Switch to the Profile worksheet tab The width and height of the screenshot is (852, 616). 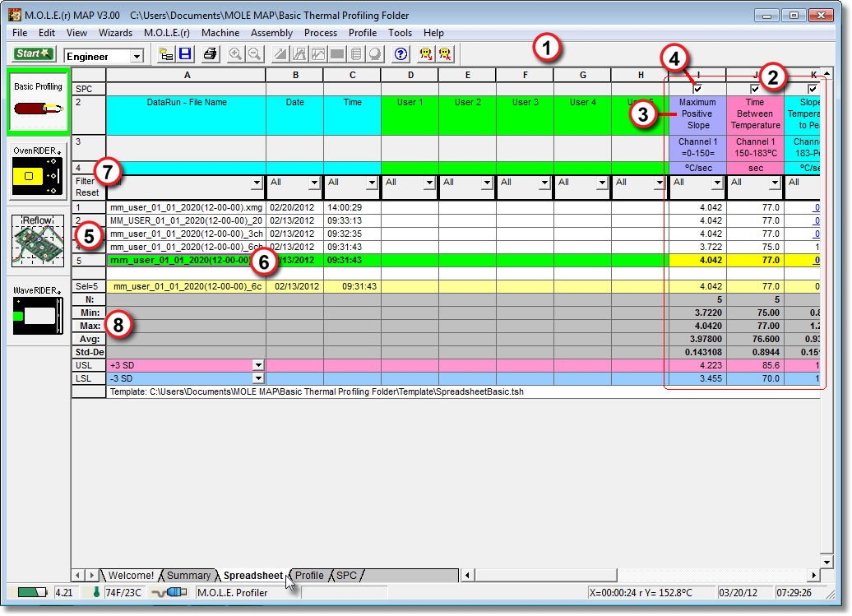(309, 575)
